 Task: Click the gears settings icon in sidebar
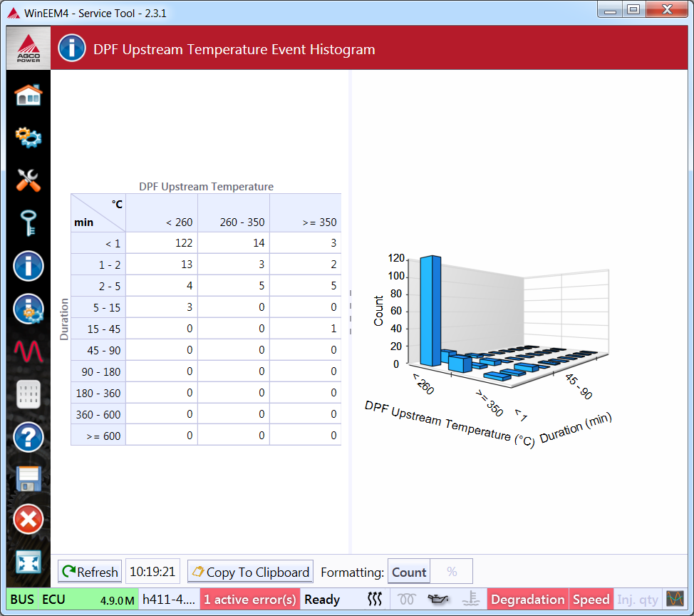pyautogui.click(x=29, y=137)
